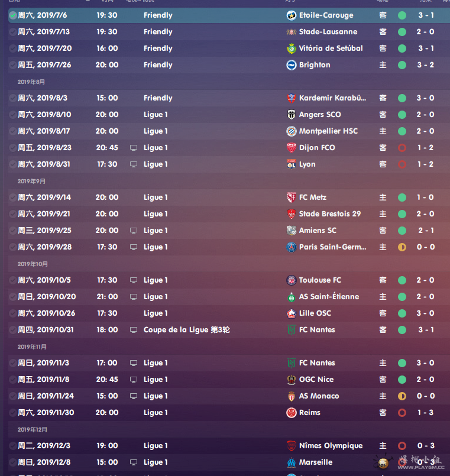The width and height of the screenshot is (450, 476).
Task: Open the Coupe de la Ligue 第3轮 competition
Action: click(x=186, y=330)
